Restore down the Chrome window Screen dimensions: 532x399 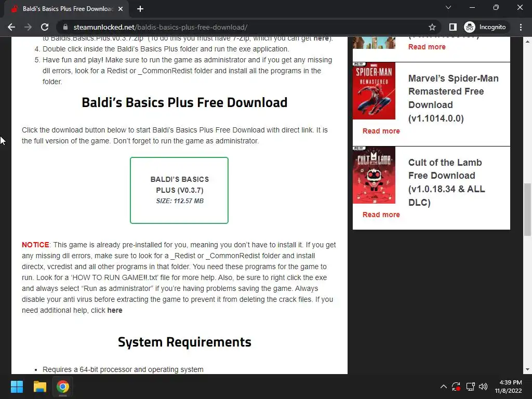tap(496, 7)
